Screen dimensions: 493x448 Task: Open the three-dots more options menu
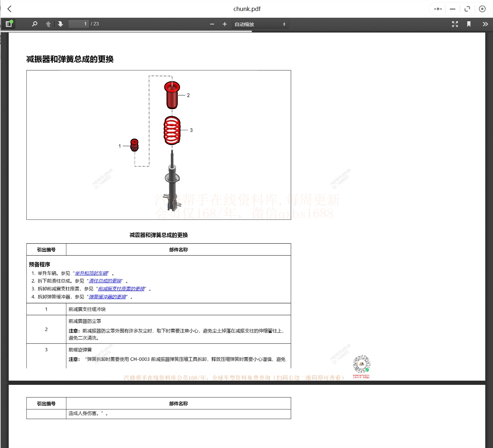tap(438, 9)
